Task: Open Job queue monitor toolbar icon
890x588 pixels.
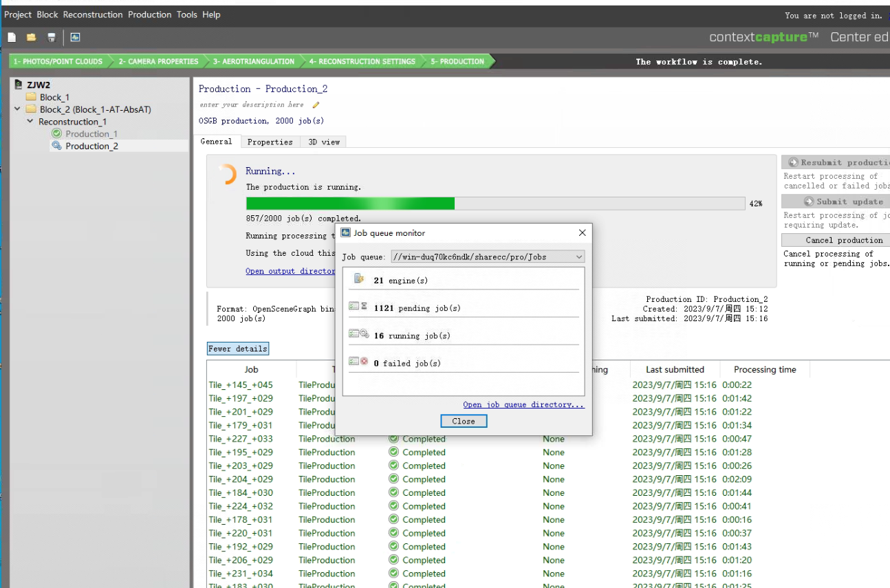Action: 75,37
